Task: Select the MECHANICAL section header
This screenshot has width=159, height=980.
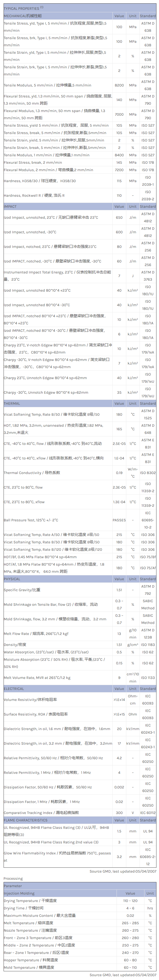Action: [23, 16]
